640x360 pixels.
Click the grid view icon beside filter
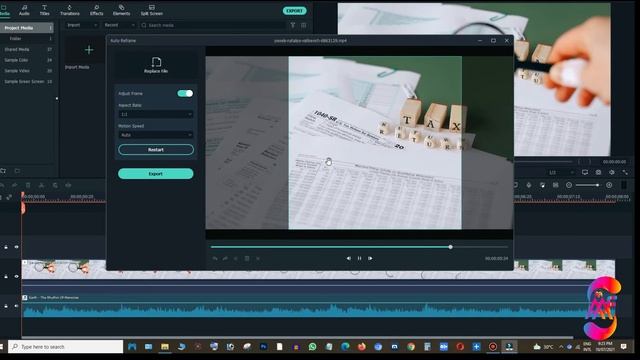coord(303,25)
